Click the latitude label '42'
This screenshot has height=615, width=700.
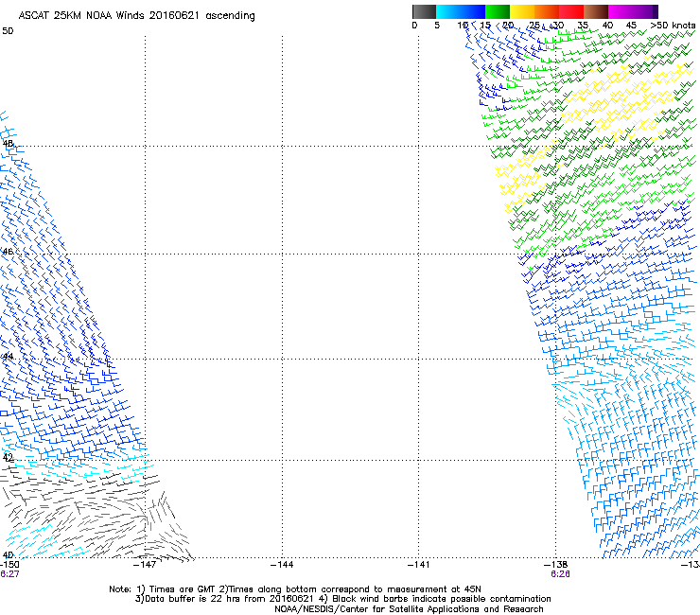pos(8,457)
